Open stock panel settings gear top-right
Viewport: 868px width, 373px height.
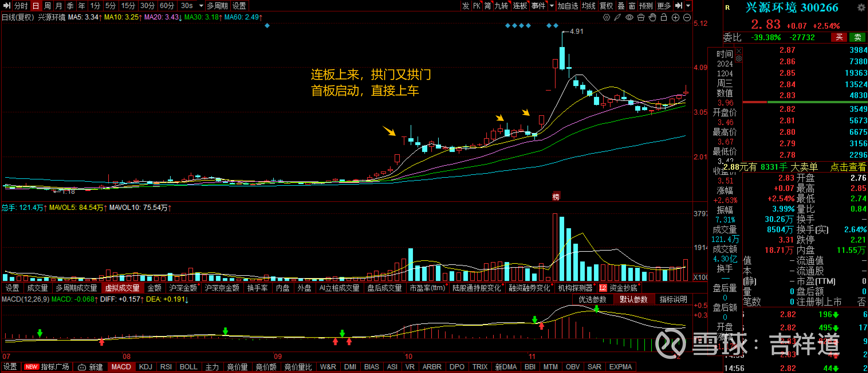click(861, 7)
